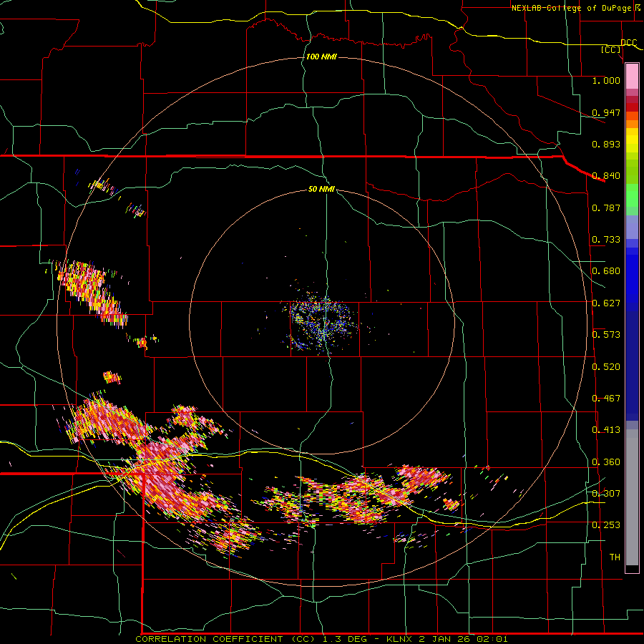Select the 0.360 scale value

(x=606, y=462)
